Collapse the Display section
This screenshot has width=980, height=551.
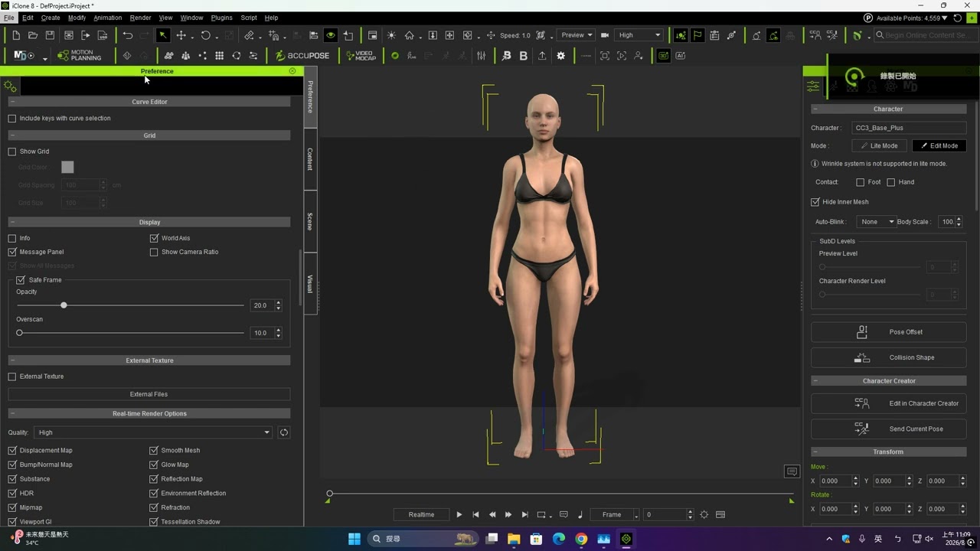(x=12, y=222)
